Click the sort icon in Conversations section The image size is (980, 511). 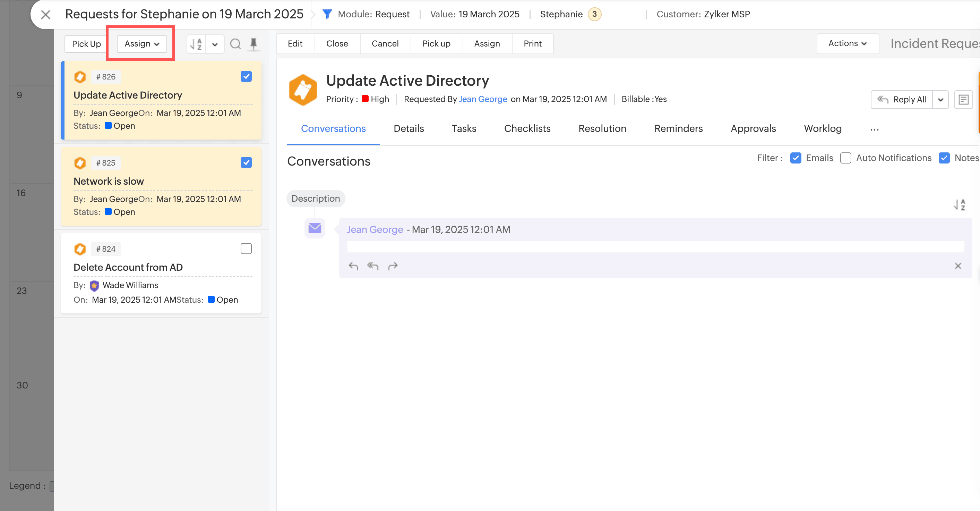pyautogui.click(x=960, y=205)
